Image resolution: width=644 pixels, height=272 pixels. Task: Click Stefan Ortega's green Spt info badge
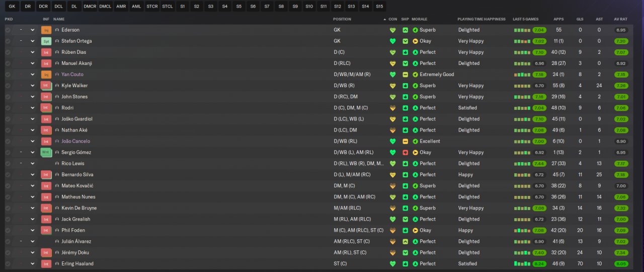pyautogui.click(x=46, y=41)
